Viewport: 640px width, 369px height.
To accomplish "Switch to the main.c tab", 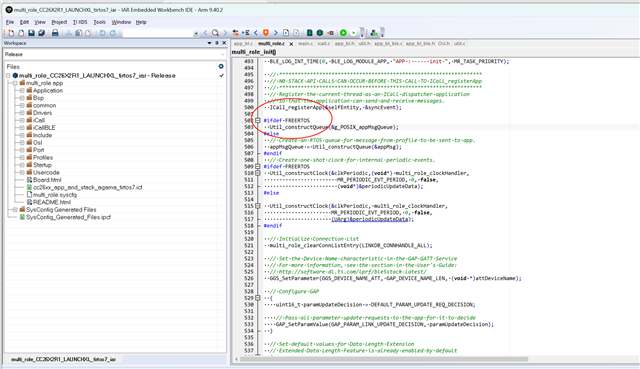I will 305,43.
